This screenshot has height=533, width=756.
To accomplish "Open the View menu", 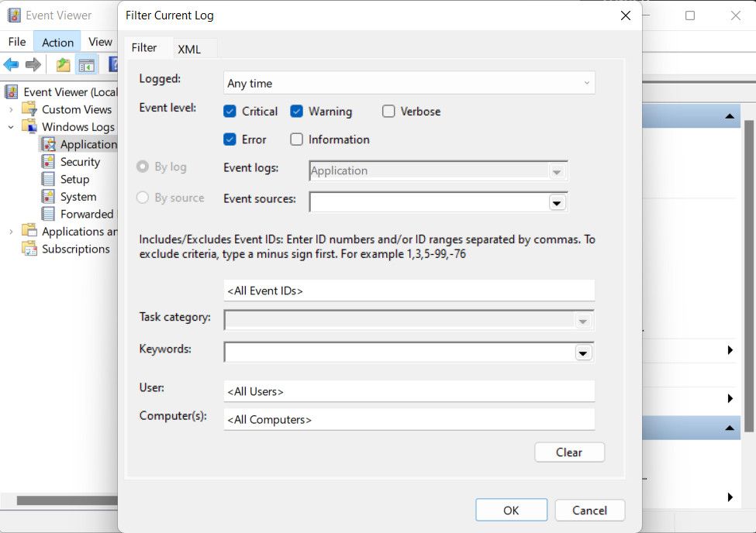I will point(100,42).
